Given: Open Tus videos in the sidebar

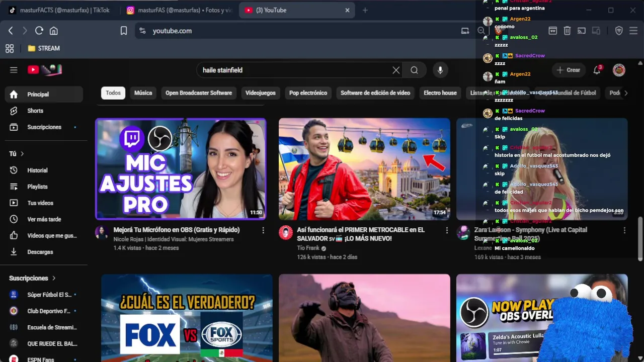Looking at the screenshot, I should pos(44,203).
